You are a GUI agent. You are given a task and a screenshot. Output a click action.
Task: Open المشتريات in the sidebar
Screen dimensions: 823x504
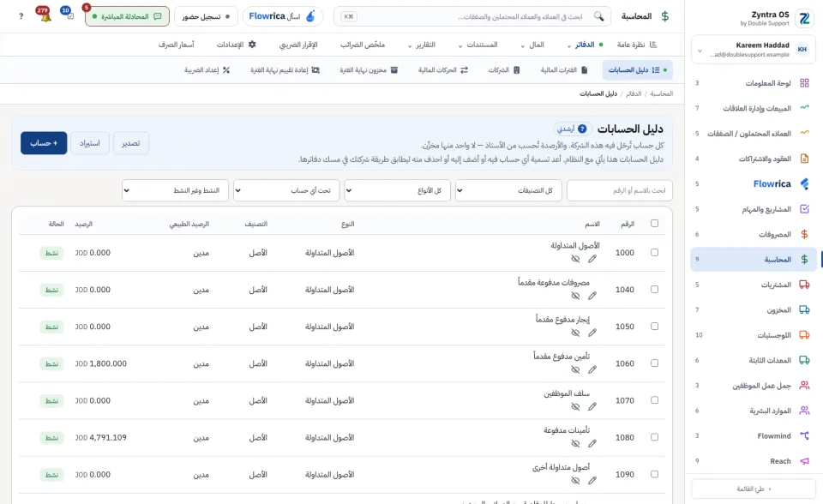(754, 285)
